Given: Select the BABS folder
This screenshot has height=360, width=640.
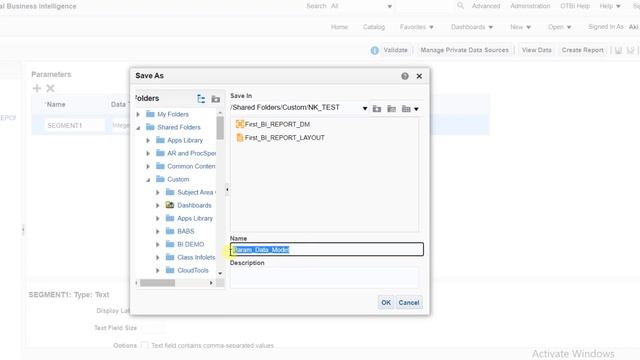Looking at the screenshot, I should coord(186,231).
